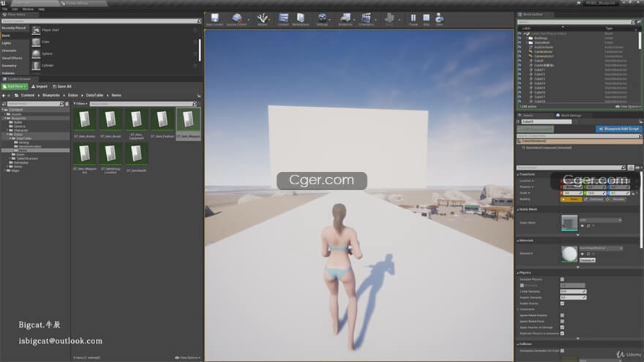The height and width of the screenshot is (362, 644).
Task: Collapse the Transform section
Action: tap(518, 175)
